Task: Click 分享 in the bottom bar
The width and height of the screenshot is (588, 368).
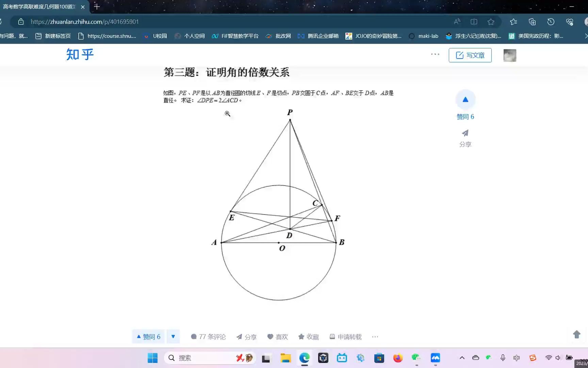Action: coord(246,337)
